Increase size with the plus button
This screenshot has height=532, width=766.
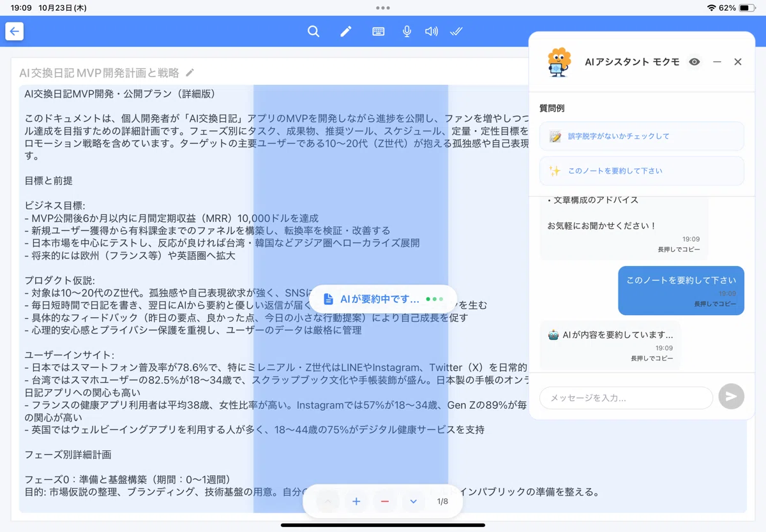(x=356, y=501)
